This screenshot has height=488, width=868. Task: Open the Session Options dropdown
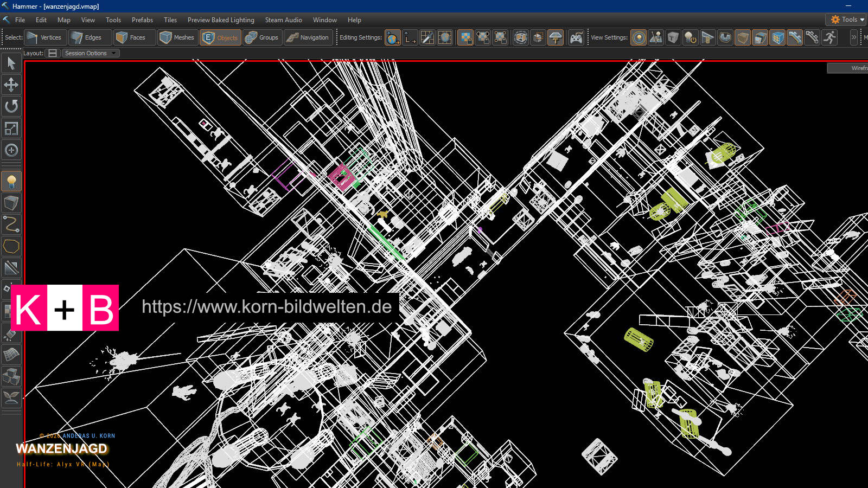90,53
